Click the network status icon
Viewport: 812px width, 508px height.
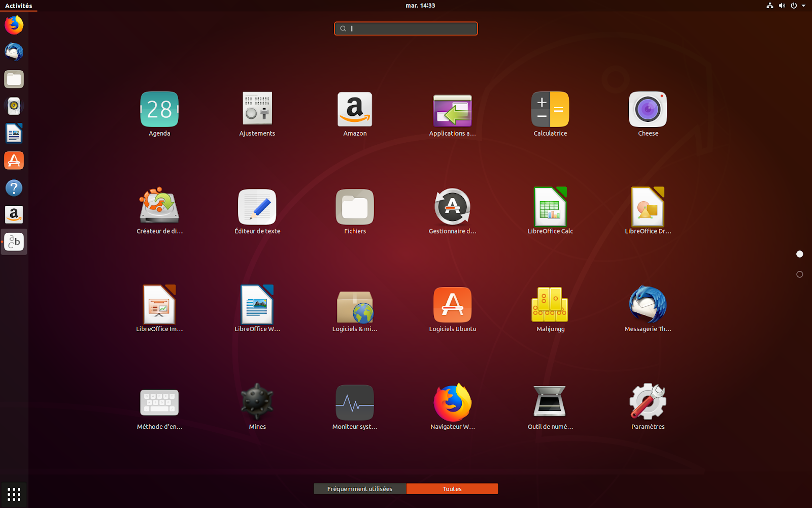(x=770, y=6)
